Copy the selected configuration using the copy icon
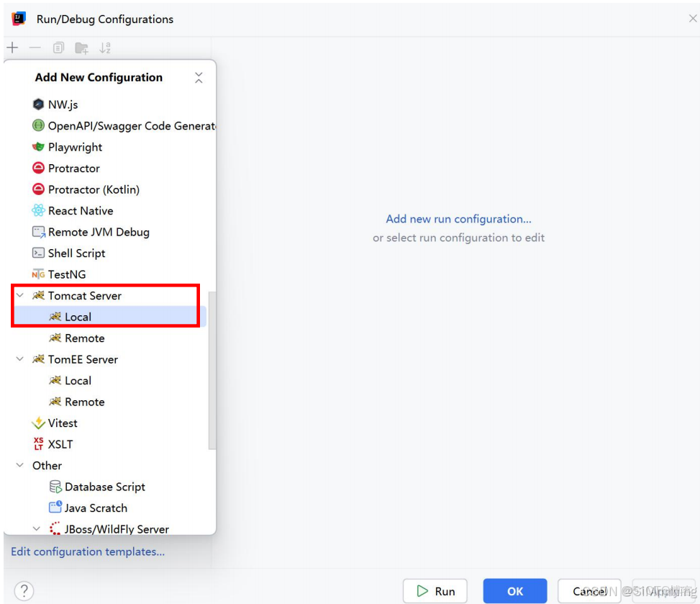Screen dimensions: 700x604 (x=58, y=48)
